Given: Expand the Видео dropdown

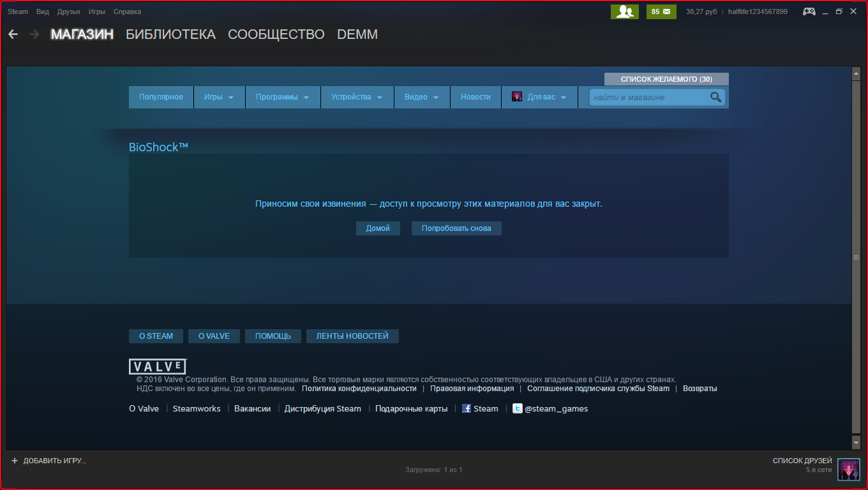Looking at the screenshot, I should 422,97.
